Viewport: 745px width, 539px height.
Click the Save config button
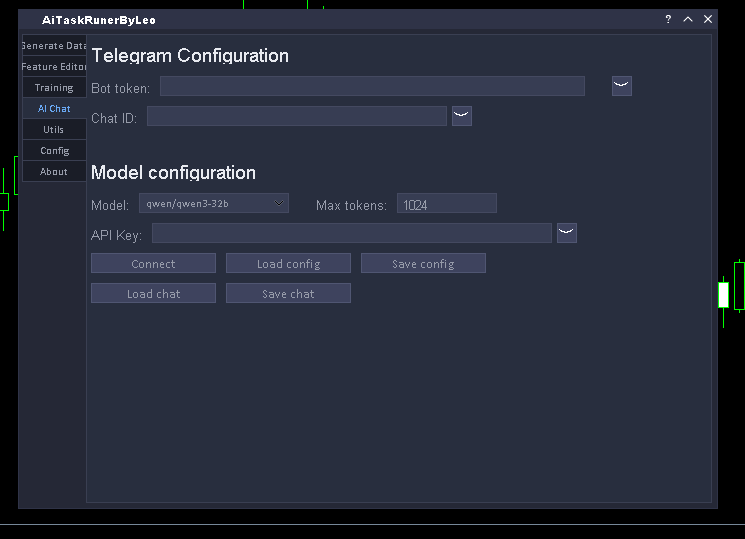click(x=423, y=264)
